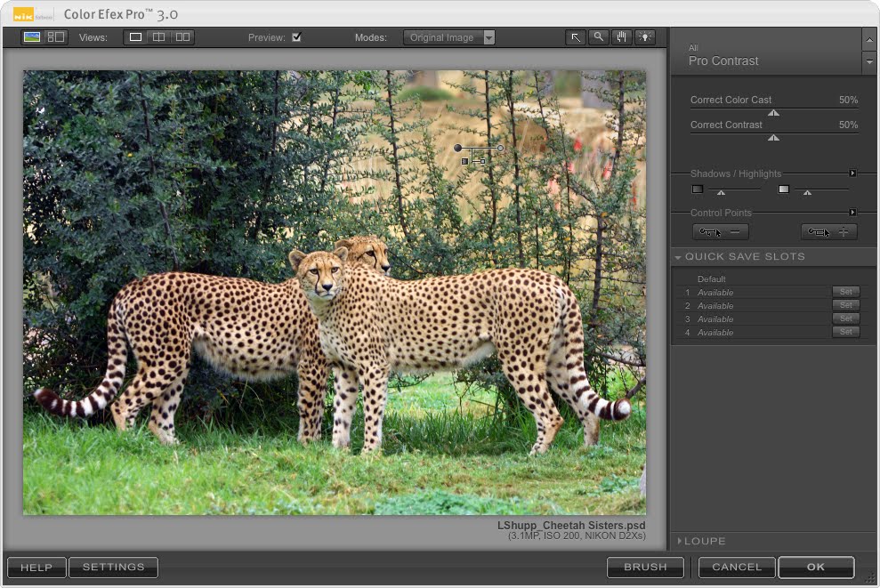Image resolution: width=880 pixels, height=588 pixels.
Task: Click the shadows gradient swatch
Action: [698, 189]
